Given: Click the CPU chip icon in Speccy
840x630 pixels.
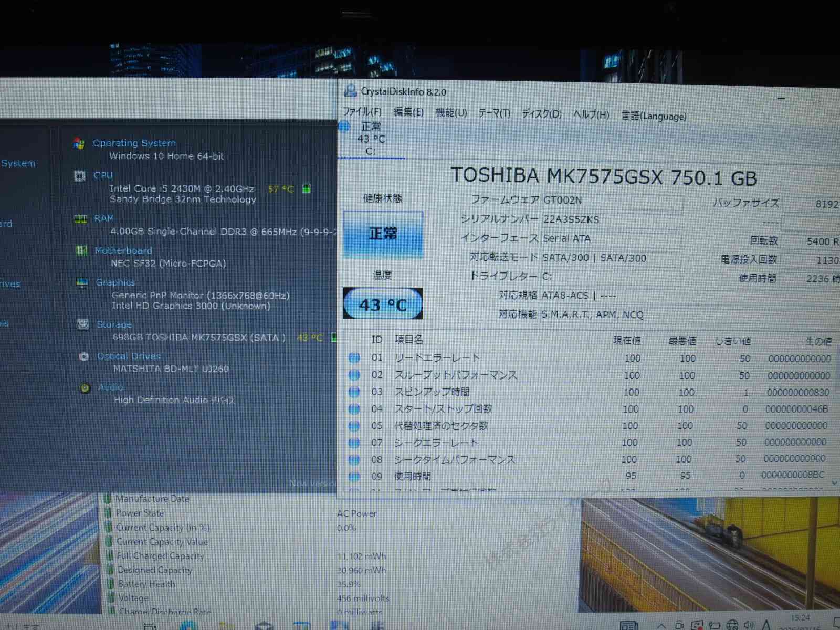Looking at the screenshot, I should pos(80,176).
